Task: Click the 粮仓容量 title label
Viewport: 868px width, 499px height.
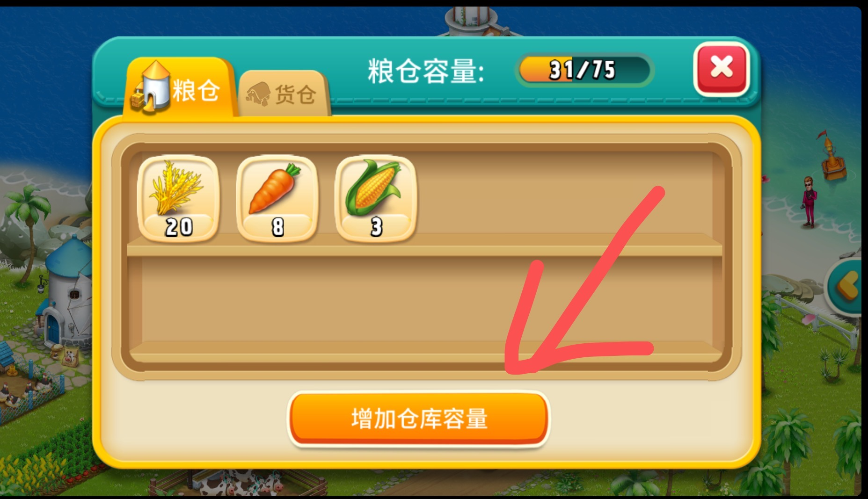Action: [x=425, y=72]
